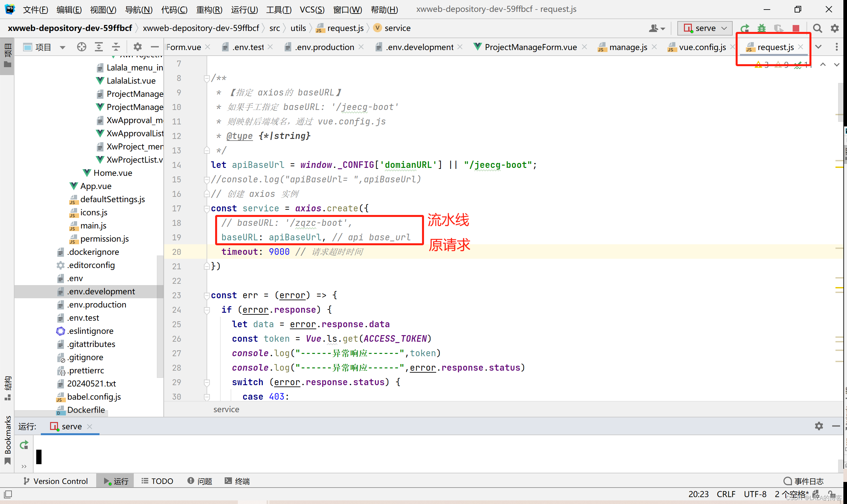This screenshot has height=504, width=847.
Task: Open the serve run configuration dropdown
Action: click(705, 28)
